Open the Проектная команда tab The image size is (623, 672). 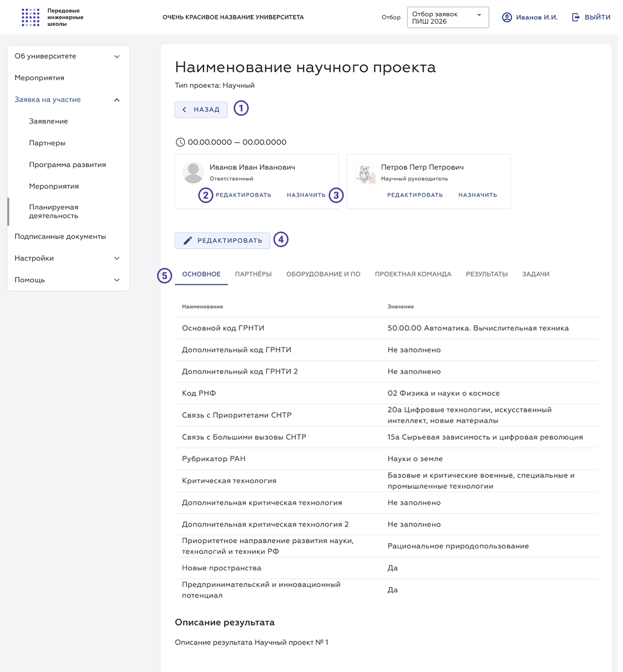pyautogui.click(x=413, y=274)
